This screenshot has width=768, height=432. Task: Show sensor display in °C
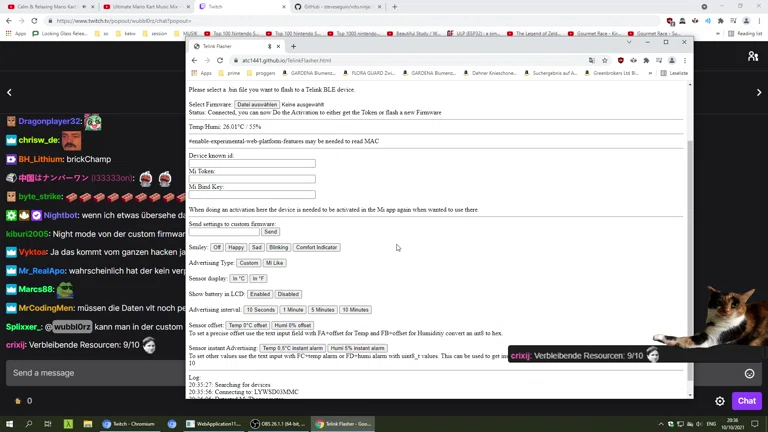coord(239,279)
